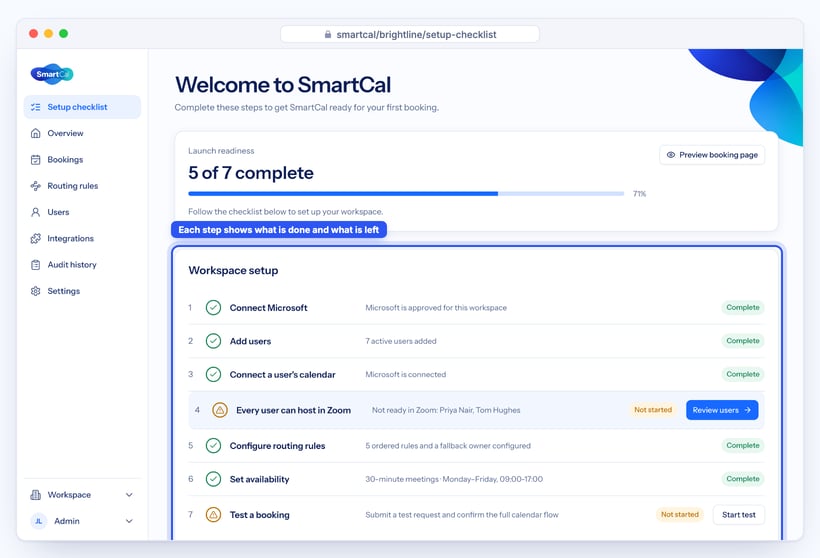The height and width of the screenshot is (558, 820).
Task: Click the 'Add users' step title
Action: 250,341
